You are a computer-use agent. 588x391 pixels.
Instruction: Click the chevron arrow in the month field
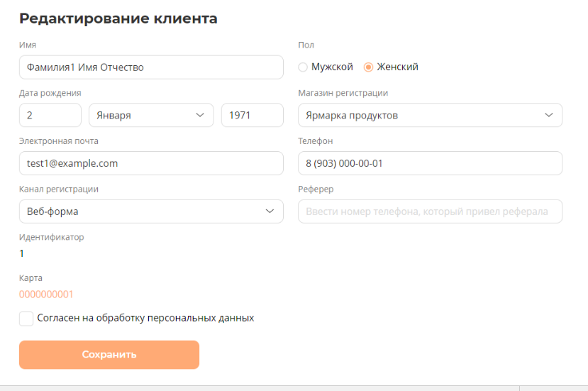click(x=199, y=115)
